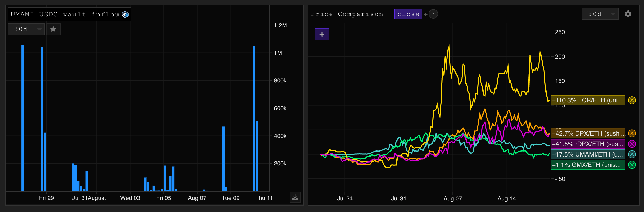Click the Tue 09 axis label
The image size is (644, 212).
tap(231, 198)
